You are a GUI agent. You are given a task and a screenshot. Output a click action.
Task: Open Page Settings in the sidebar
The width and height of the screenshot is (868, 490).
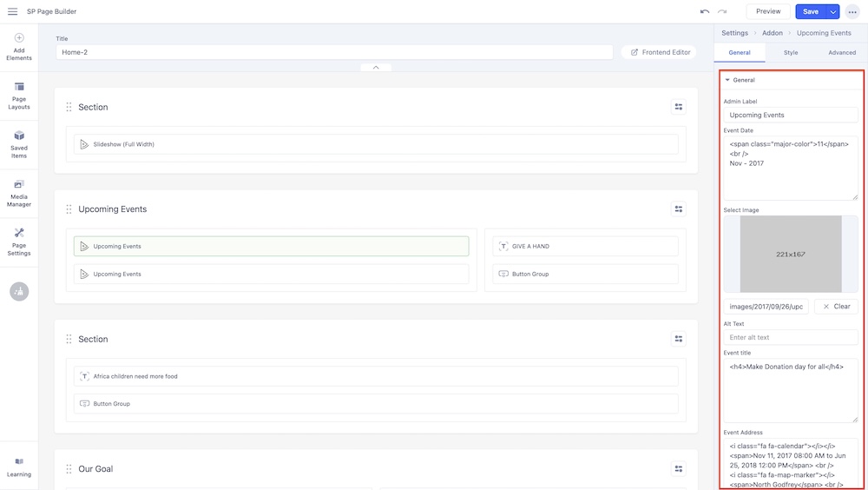[x=19, y=242]
